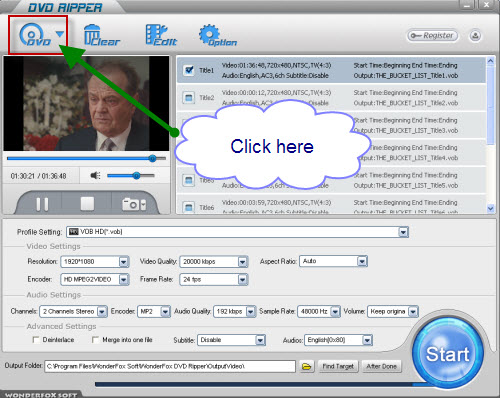Image resolution: width=500 pixels, height=398 pixels.
Task: Uncheck the Title1 checkbox
Action: point(189,70)
